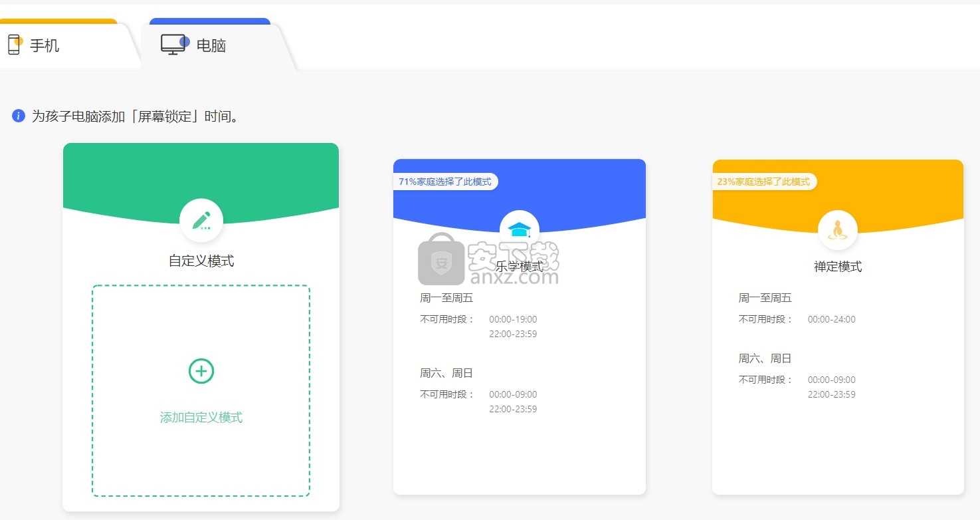The image size is (980, 520).
Task: Click the meditation icon of 禅定模式
Action: [x=838, y=230]
